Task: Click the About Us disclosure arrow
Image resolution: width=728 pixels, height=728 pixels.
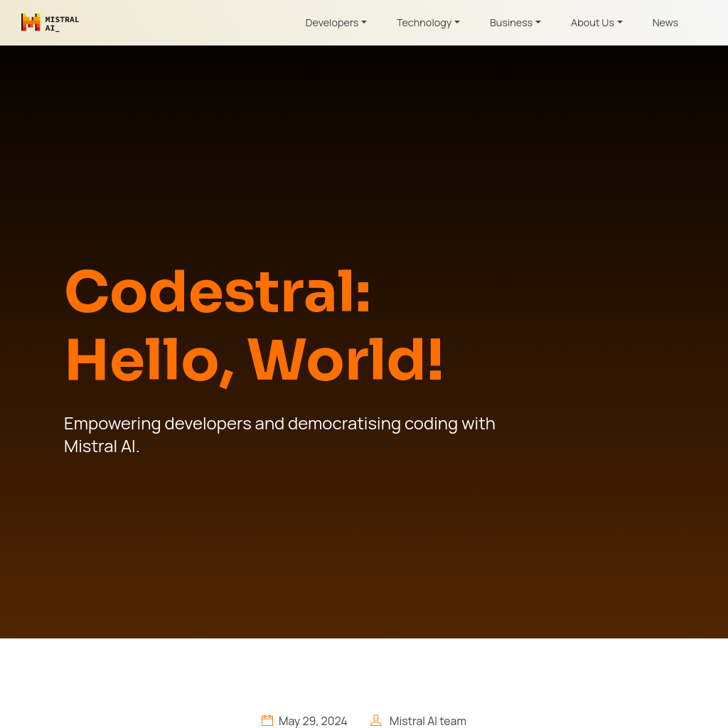Action: [620, 22]
